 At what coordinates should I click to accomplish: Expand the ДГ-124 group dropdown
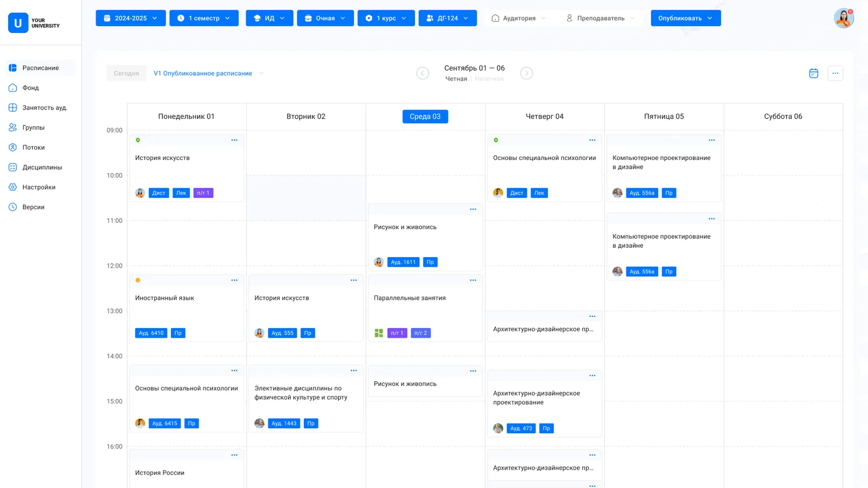[448, 18]
